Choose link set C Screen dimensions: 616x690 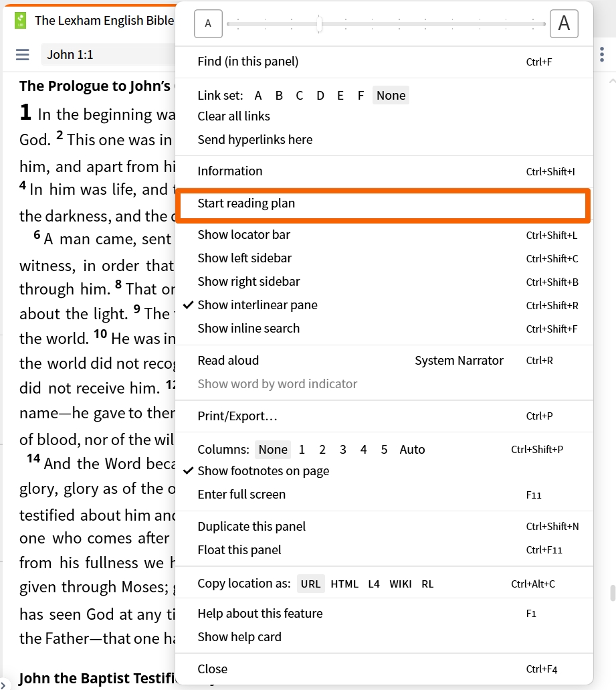(x=300, y=96)
